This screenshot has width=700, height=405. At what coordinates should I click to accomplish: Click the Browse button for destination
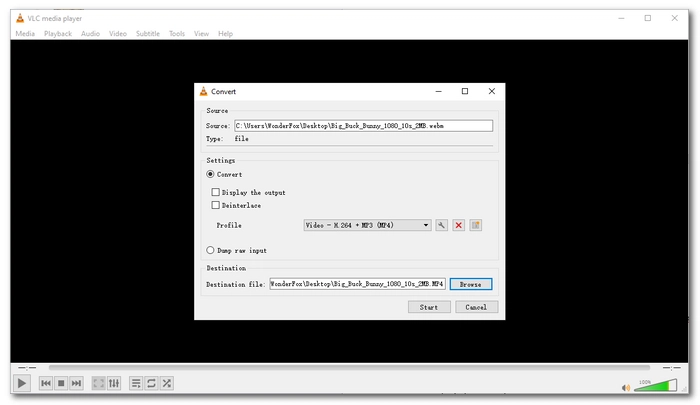pos(470,284)
